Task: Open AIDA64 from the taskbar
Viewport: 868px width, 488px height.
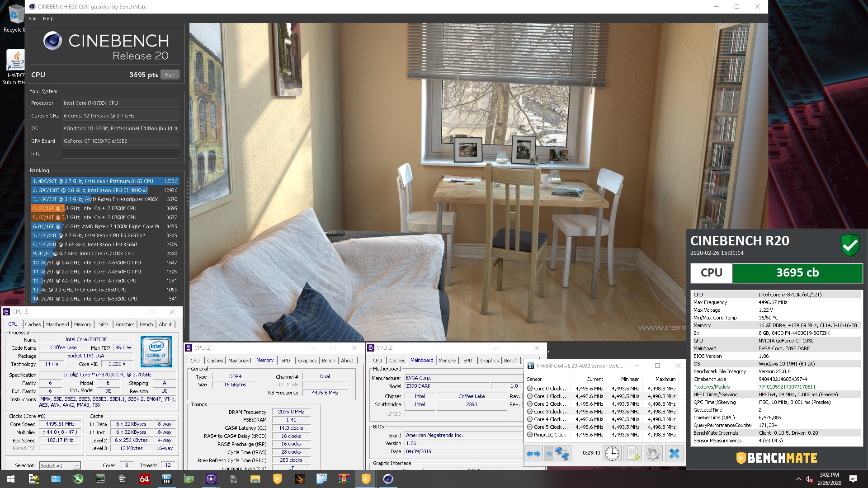Action: [x=144, y=479]
